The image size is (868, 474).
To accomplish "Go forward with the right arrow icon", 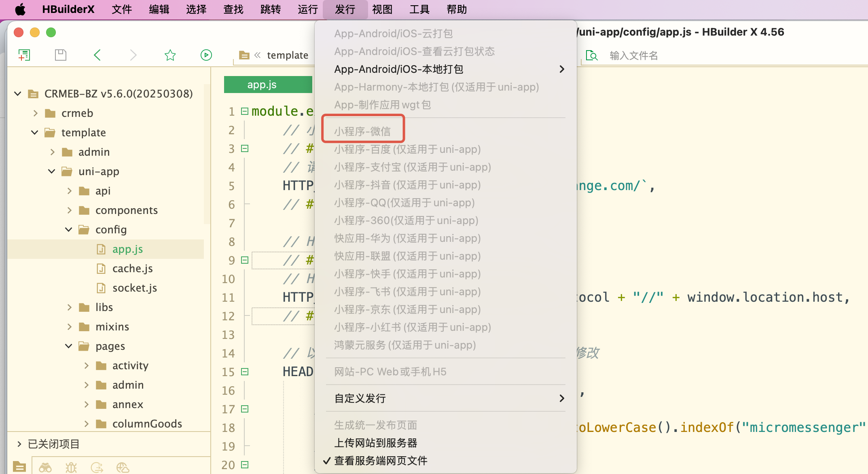I will 133,55.
